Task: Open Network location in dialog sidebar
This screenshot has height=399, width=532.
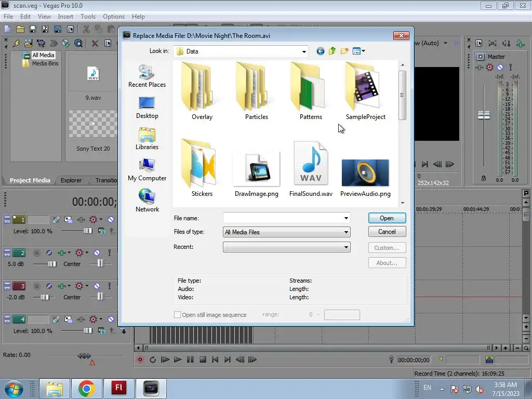Action: click(147, 201)
